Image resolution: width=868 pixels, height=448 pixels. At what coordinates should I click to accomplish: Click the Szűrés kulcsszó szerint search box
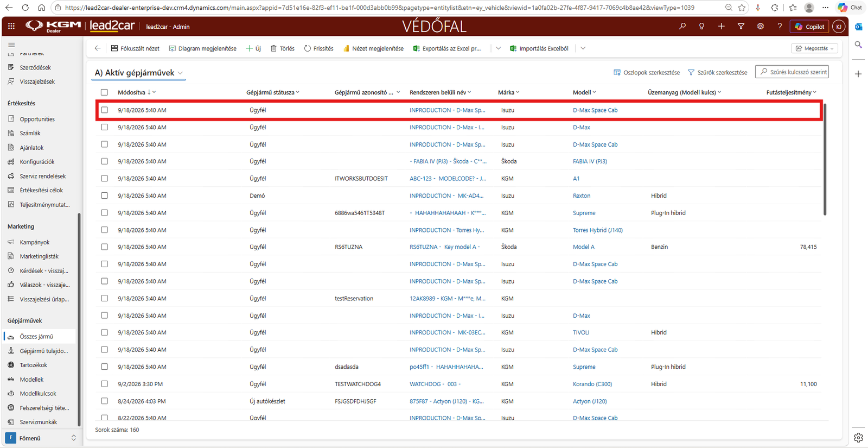click(792, 72)
